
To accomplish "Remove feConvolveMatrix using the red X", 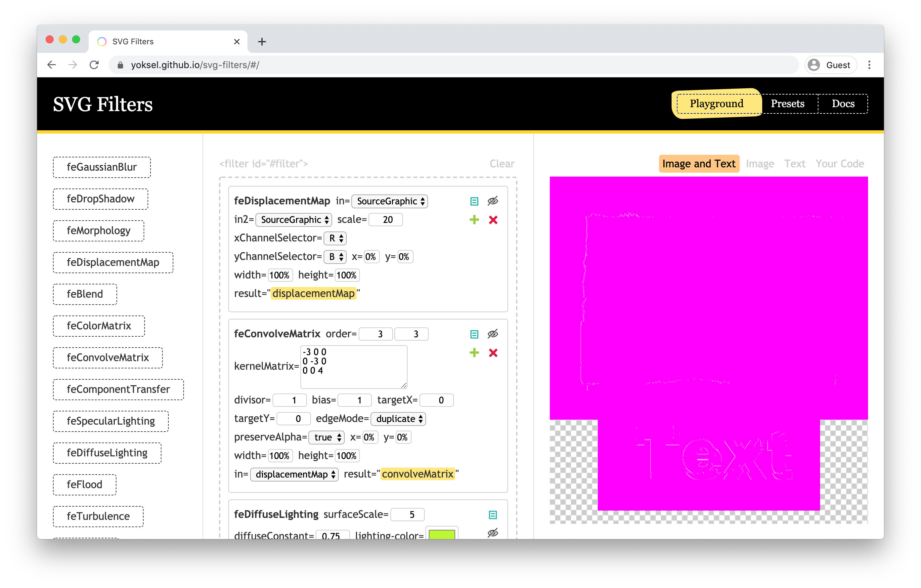I will click(x=493, y=353).
